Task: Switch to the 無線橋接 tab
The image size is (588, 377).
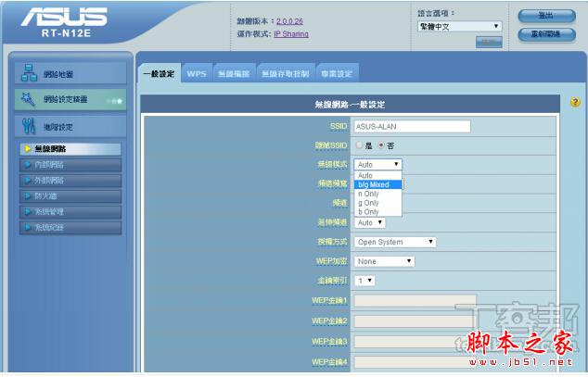Action: coord(234,73)
